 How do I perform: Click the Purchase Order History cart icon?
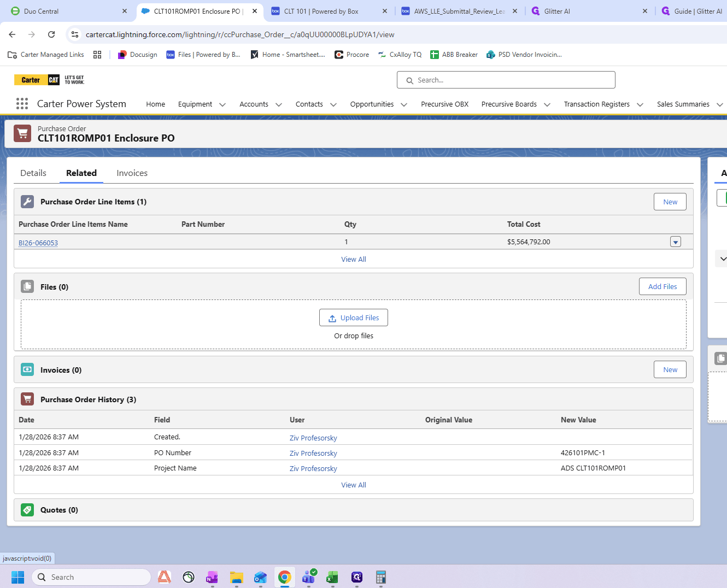(27, 399)
